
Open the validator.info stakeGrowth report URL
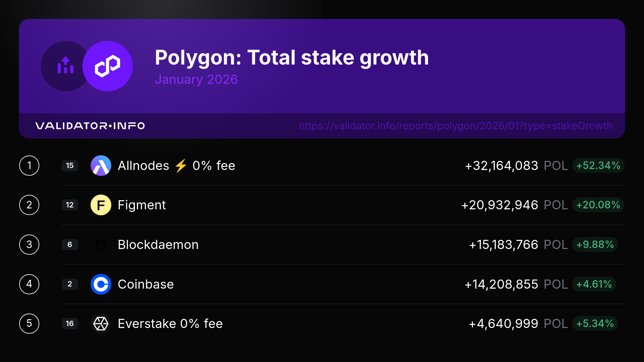455,126
